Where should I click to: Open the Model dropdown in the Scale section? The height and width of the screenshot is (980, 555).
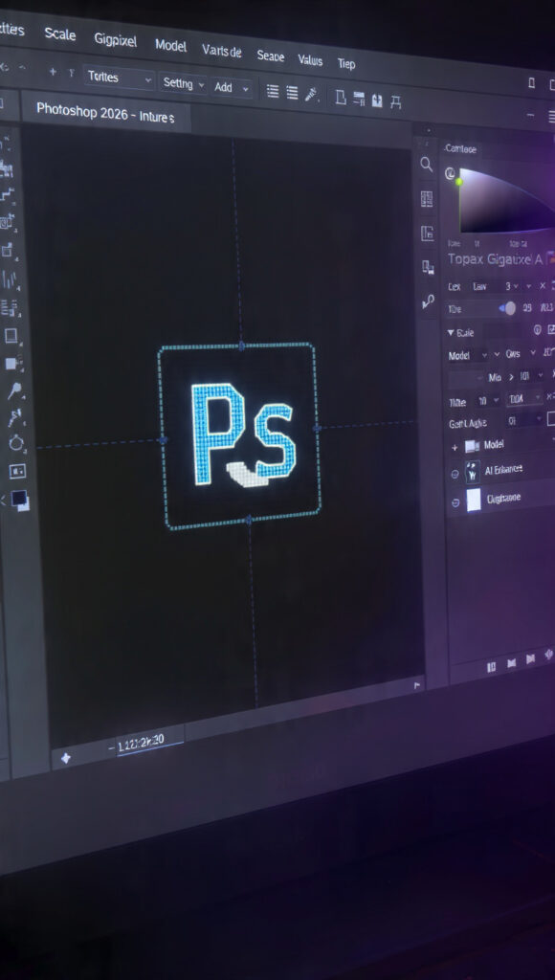469,356
